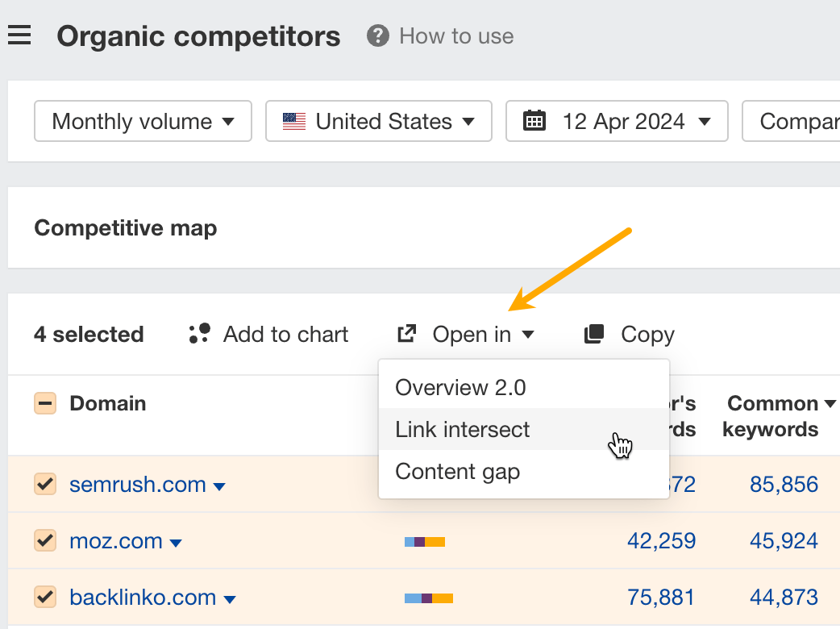Click the colored bar chart beside backlinko.com
Viewport: 840px width, 629px height.
[x=429, y=598]
